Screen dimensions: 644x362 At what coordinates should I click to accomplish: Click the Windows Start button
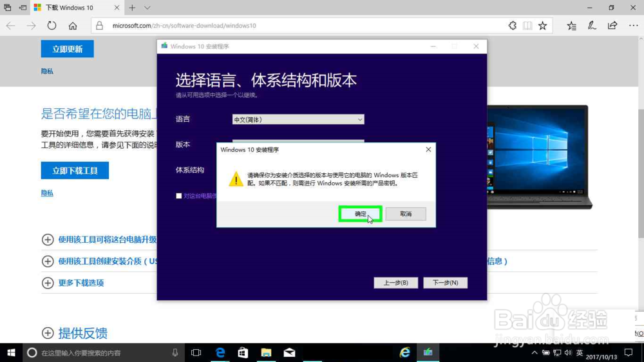click(11, 352)
